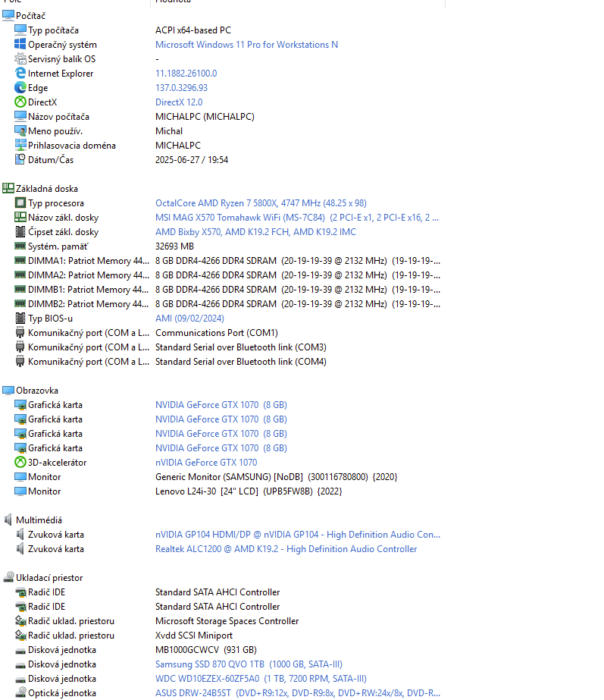Click the Dátum/Čas clock icon
This screenshot has height=700, width=604.
20,159
